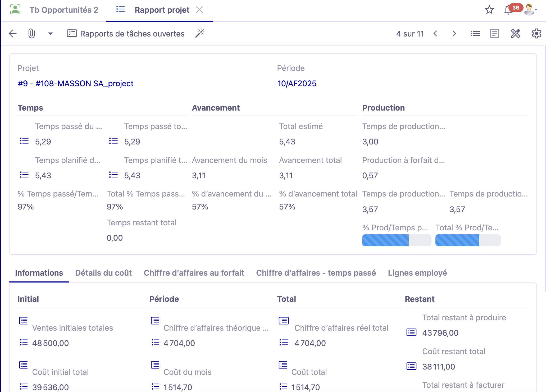Click the magic wand icon
Viewport: 546px width, 392px height.
[x=200, y=33]
